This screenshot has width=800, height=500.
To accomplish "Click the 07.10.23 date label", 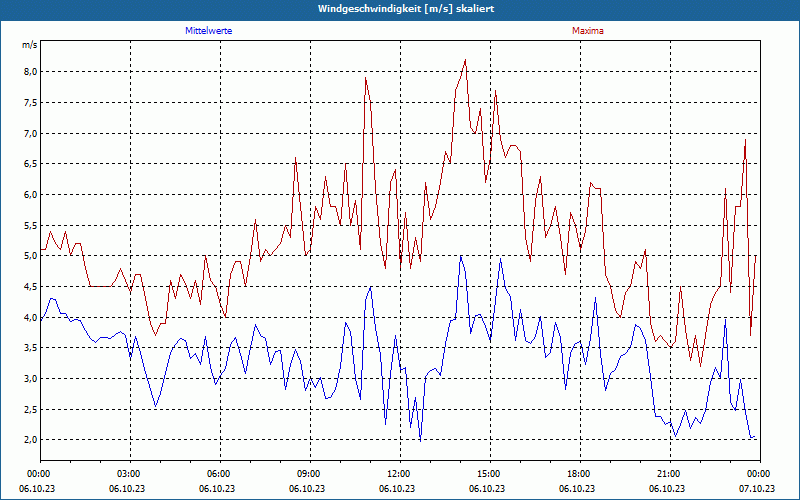I will (x=757, y=488).
